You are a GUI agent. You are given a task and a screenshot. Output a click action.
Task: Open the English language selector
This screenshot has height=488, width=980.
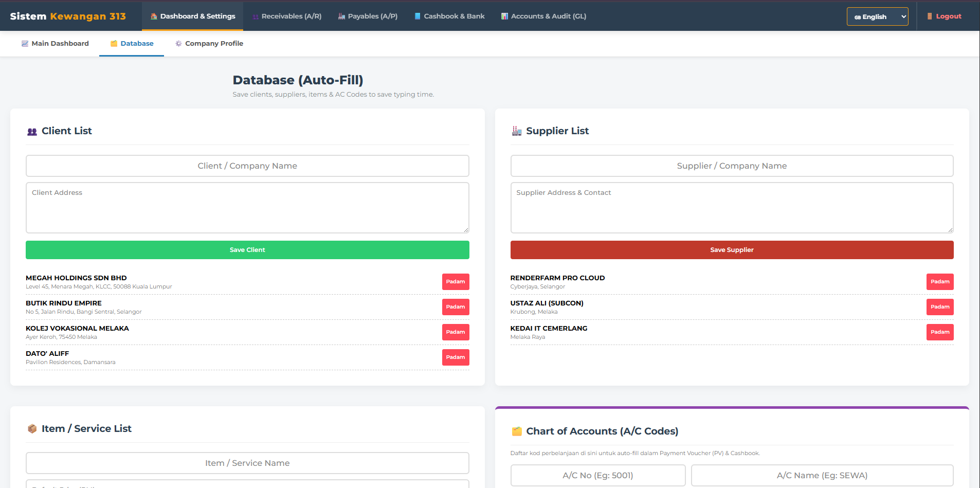pos(877,16)
